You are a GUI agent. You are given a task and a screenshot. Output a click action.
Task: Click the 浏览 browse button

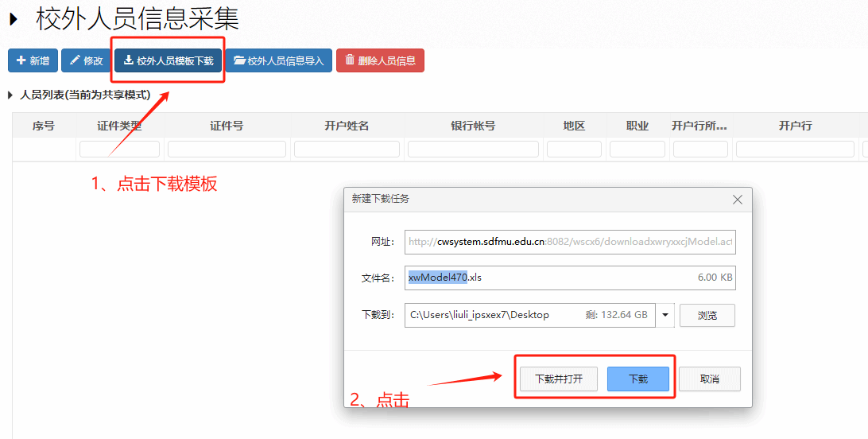pyautogui.click(x=707, y=315)
